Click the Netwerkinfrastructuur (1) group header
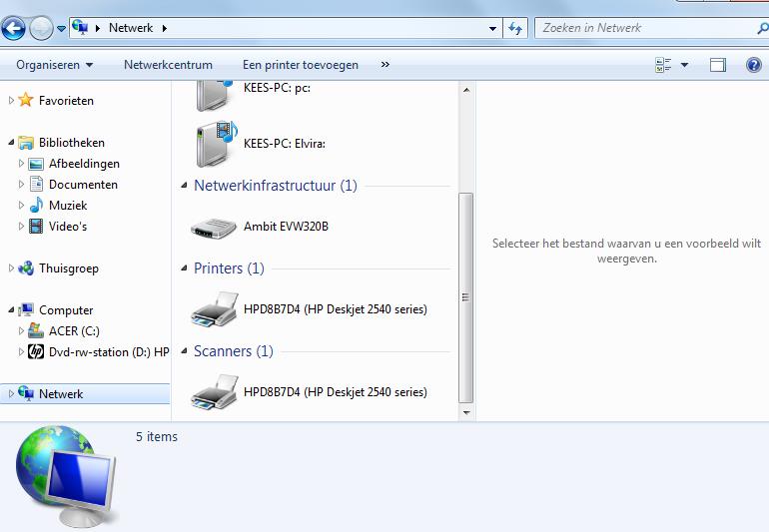Viewport: 769px width, 532px height. coord(275,186)
